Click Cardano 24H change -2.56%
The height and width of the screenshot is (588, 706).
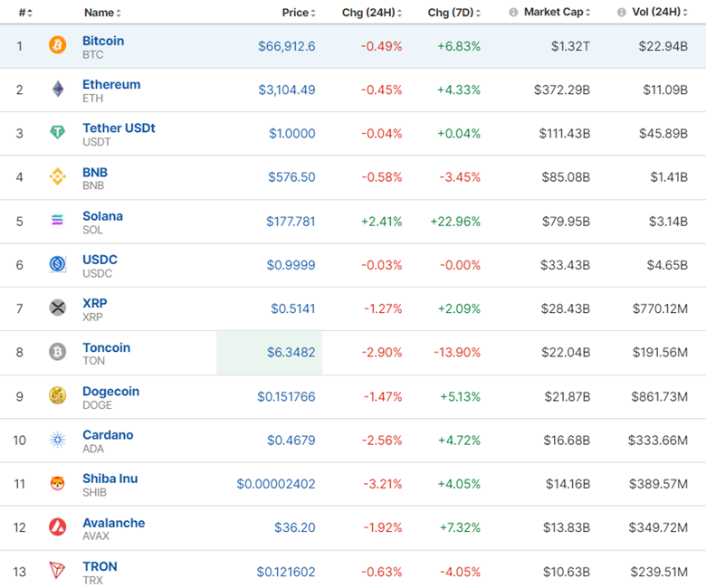(382, 441)
